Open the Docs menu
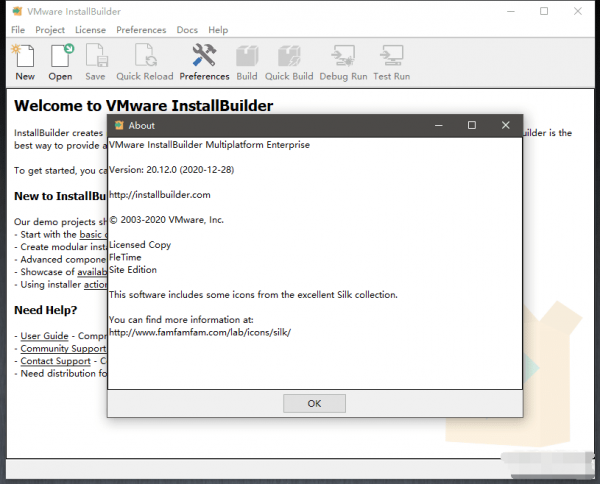The height and width of the screenshot is (484, 600). pyautogui.click(x=187, y=31)
